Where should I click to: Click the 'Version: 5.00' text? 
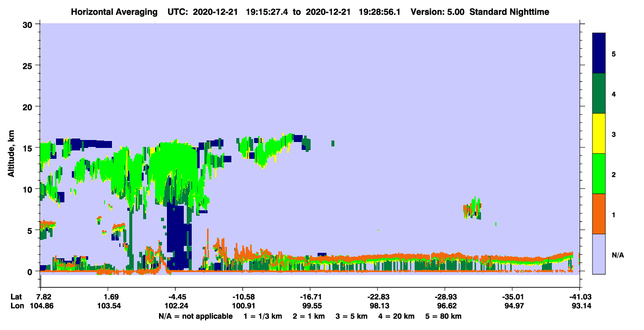coord(437,12)
